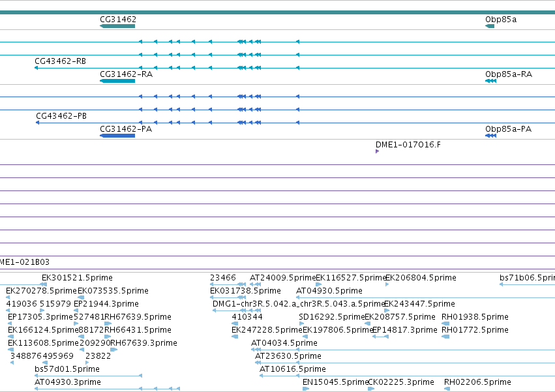Click the teal Obp85a gene arrow glyph
Viewport: 555px width, 392px height.
click(490, 26)
